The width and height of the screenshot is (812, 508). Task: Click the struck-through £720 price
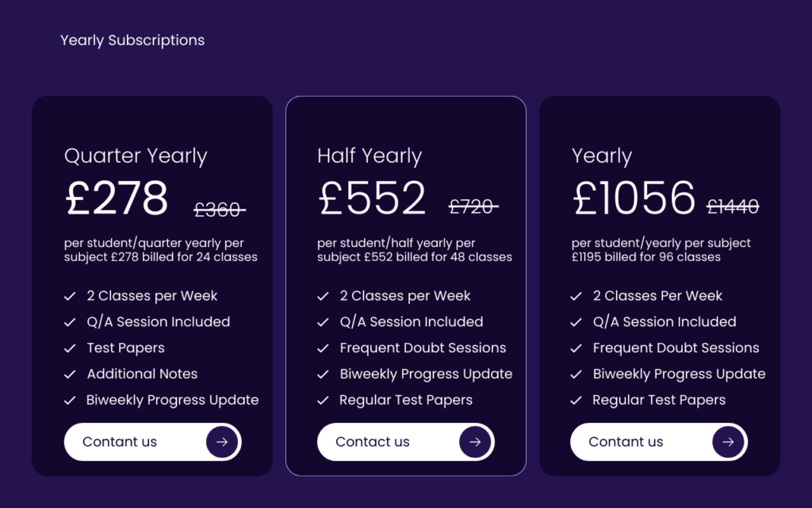tap(473, 207)
